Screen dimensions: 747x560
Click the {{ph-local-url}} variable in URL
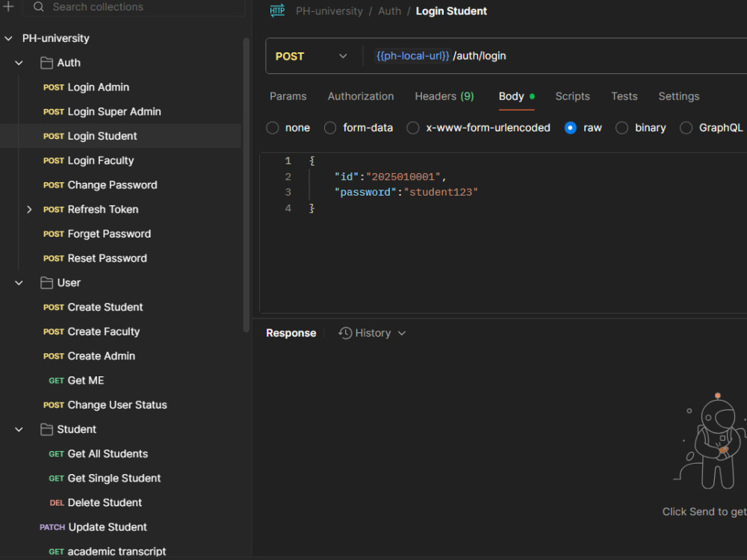click(x=412, y=56)
